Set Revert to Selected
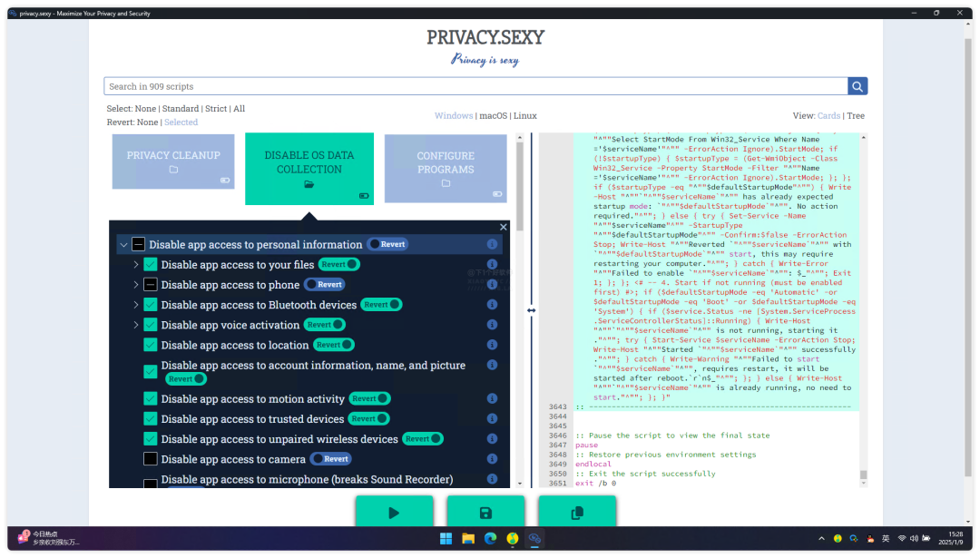 pyautogui.click(x=181, y=122)
